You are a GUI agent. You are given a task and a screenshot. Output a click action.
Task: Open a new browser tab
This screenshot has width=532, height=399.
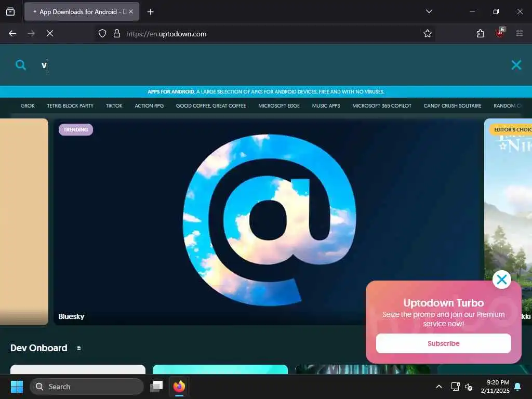pos(150,12)
